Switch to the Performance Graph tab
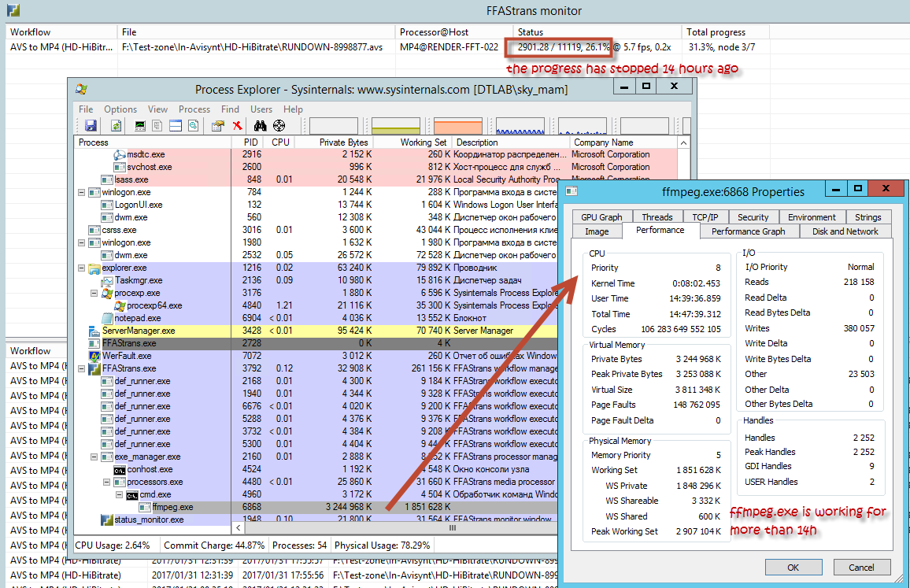 (748, 231)
